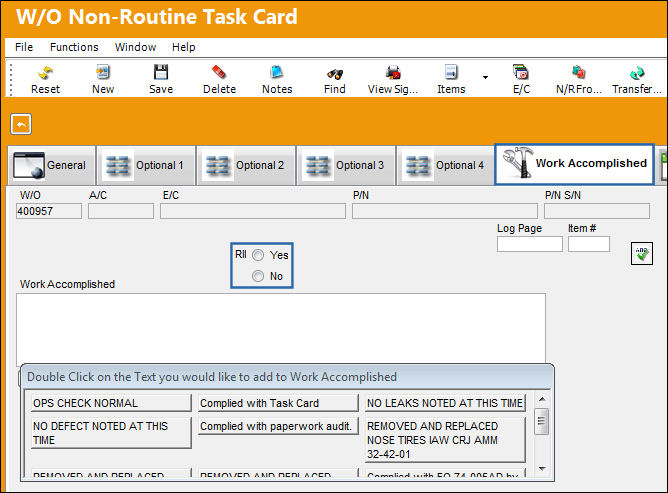The image size is (668, 493).
Task: Click NO DEFECT NOTED AT THIS TIME button
Action: point(111,433)
